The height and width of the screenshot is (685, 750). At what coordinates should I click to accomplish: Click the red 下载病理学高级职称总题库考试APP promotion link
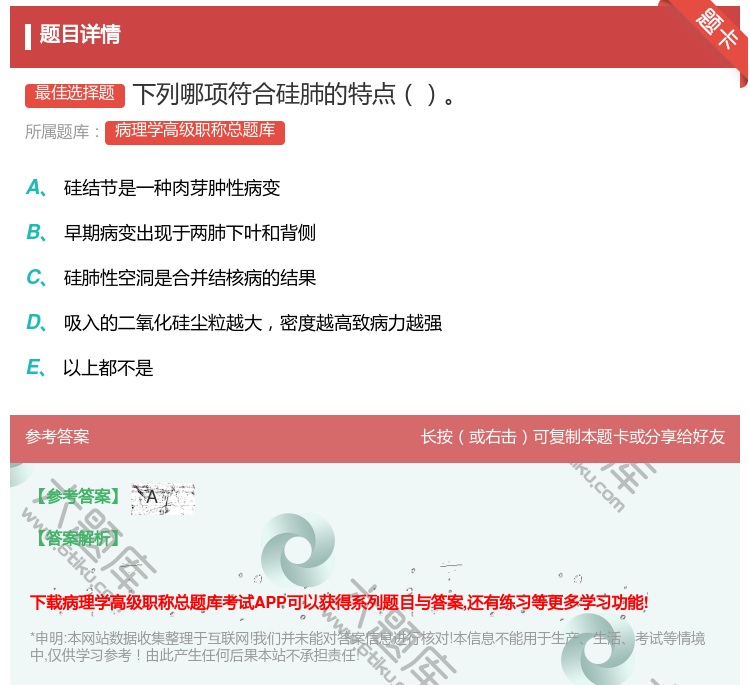click(339, 602)
